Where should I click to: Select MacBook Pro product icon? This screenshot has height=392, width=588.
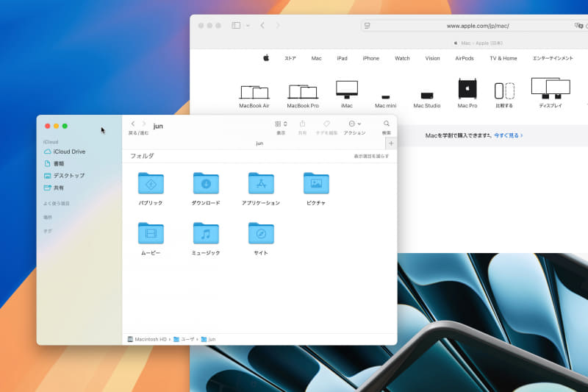click(x=303, y=97)
